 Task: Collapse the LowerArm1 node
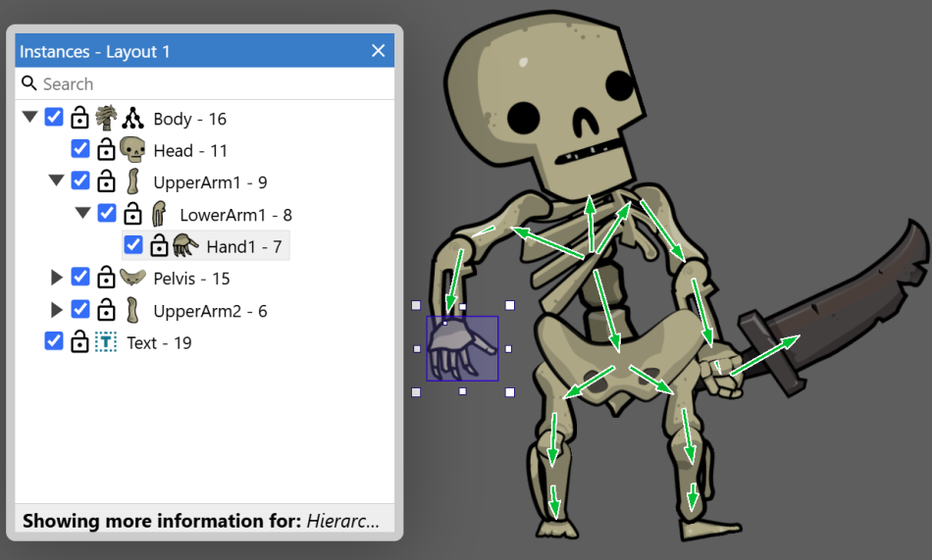[83, 213]
